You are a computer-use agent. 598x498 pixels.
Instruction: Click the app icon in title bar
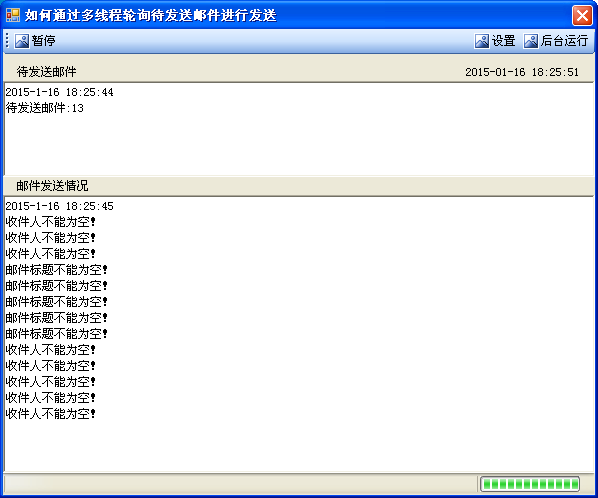pyautogui.click(x=13, y=15)
